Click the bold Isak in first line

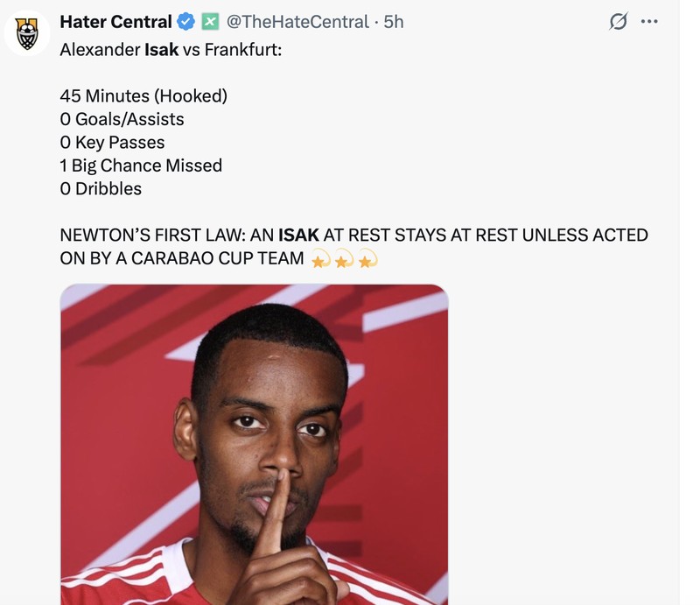(161, 50)
